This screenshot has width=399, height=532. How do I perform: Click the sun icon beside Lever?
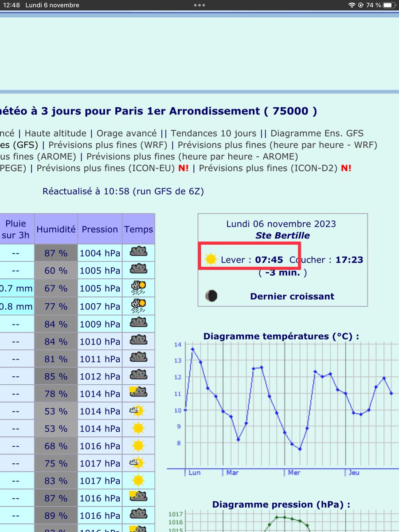click(211, 259)
